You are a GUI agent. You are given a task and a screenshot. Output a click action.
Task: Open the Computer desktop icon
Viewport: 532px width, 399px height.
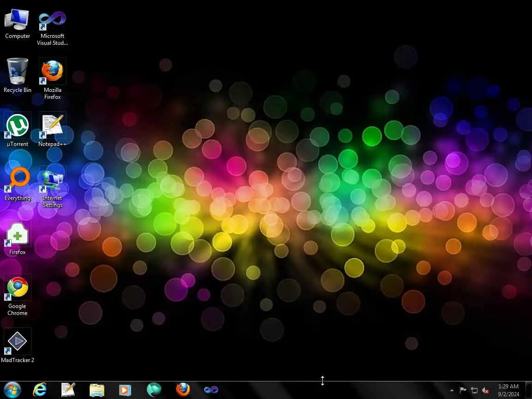(x=17, y=24)
